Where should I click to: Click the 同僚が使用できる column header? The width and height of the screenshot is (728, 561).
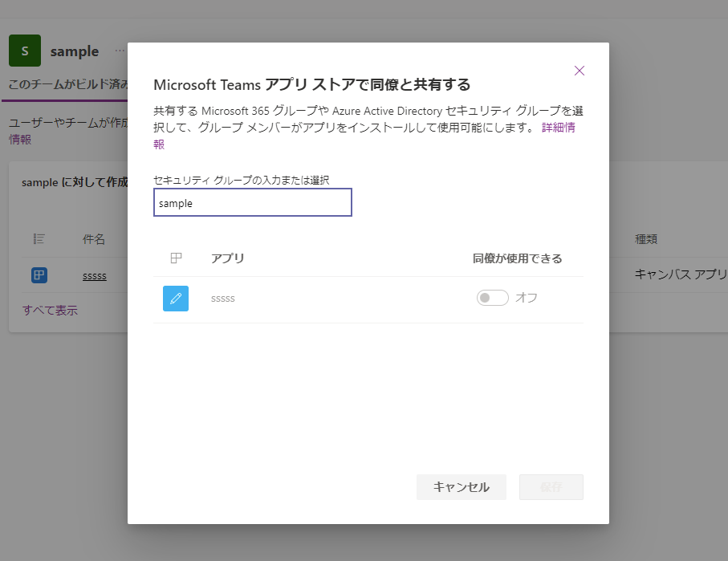(x=517, y=258)
